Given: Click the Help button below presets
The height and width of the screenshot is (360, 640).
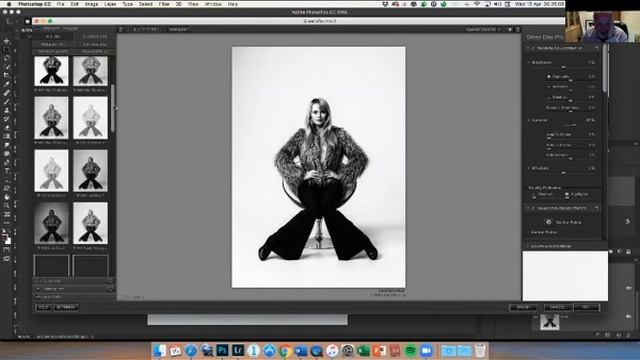Looking at the screenshot, I should pyautogui.click(x=43, y=307).
